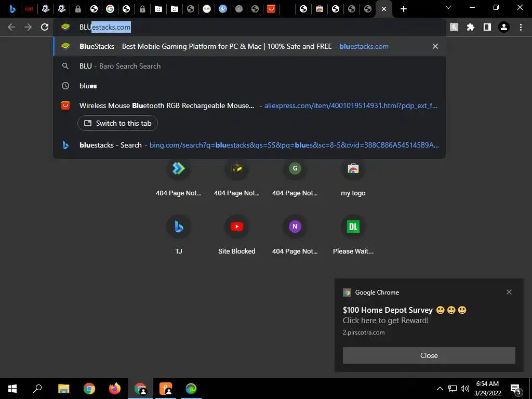Click the Chrome icon in notification header

coord(347,292)
